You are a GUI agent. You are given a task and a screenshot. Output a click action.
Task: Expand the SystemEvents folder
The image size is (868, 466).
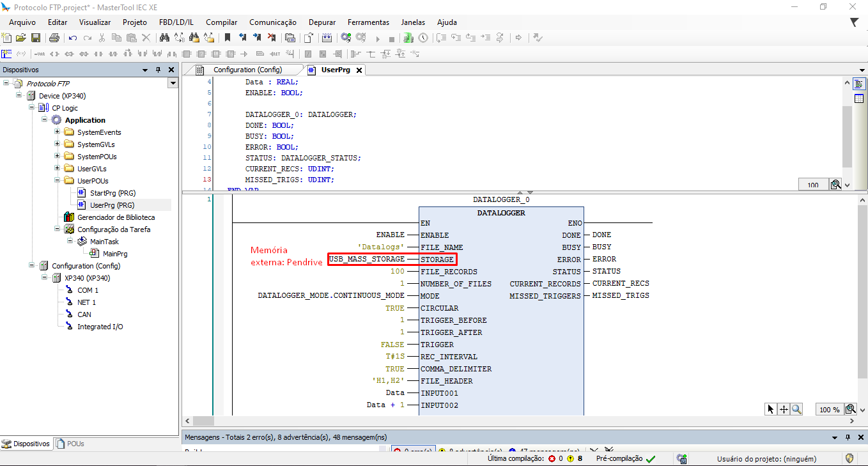[x=57, y=132]
